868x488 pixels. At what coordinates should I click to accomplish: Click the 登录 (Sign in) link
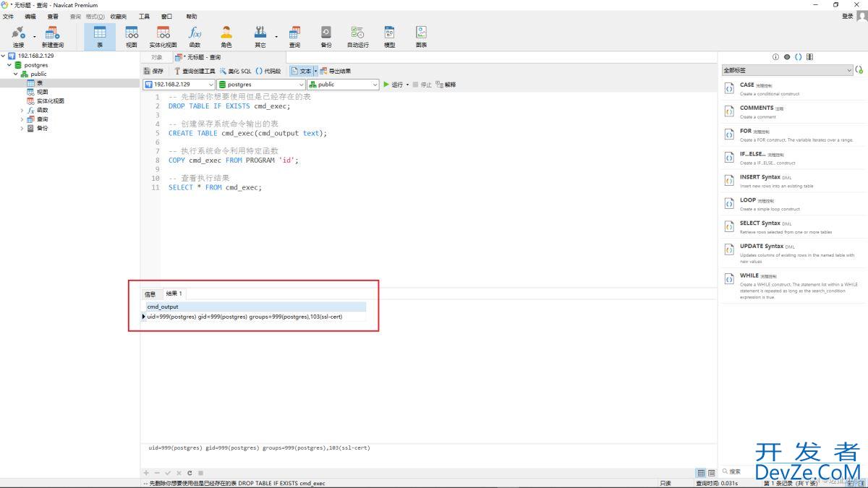[x=848, y=16]
